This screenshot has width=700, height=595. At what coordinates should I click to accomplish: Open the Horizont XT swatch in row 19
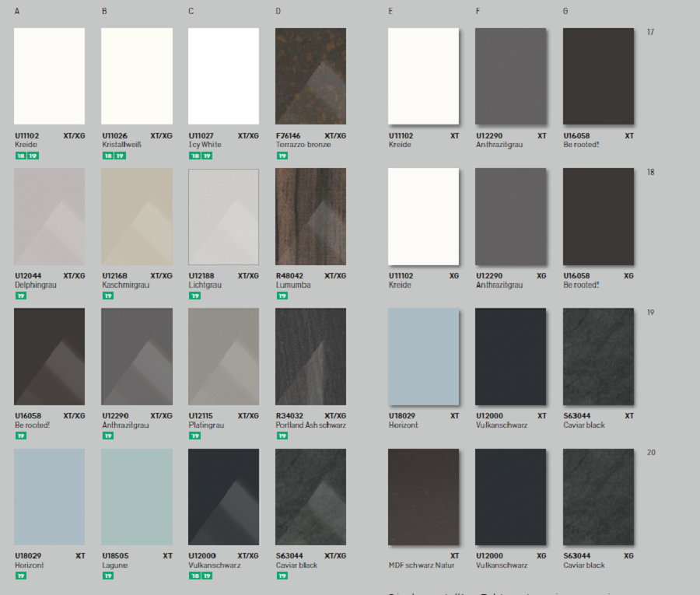pos(423,356)
